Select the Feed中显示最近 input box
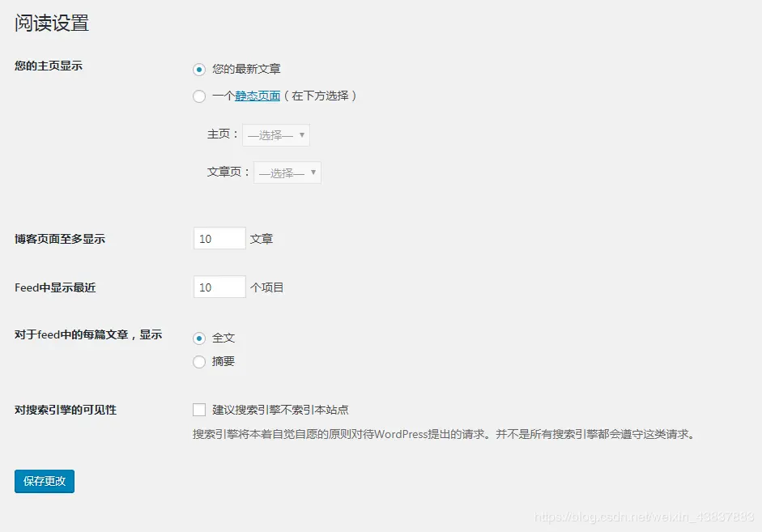The width and height of the screenshot is (762, 532). 218,287
